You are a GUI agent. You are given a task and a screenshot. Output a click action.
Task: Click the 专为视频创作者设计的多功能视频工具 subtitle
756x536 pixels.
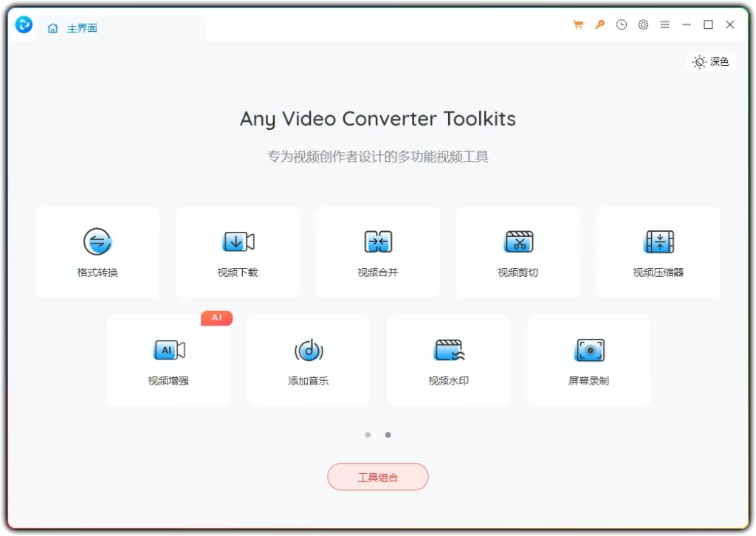[x=378, y=157]
